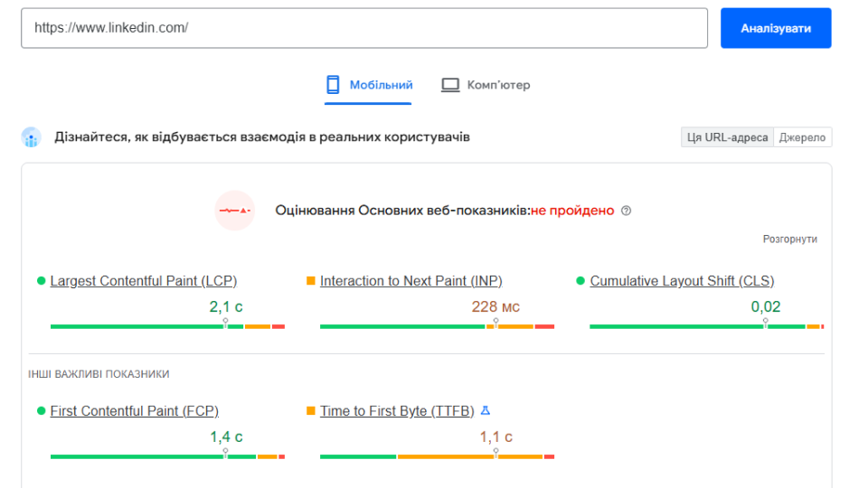Click the Core Web Vitals failed assessment icon
The width and height of the screenshot is (868, 488).
click(x=235, y=211)
